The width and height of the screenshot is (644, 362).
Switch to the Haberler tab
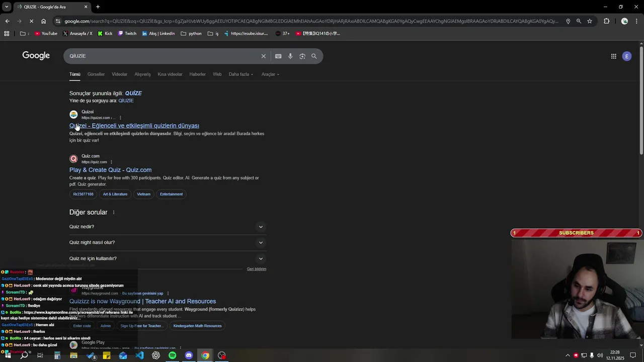[197, 74]
